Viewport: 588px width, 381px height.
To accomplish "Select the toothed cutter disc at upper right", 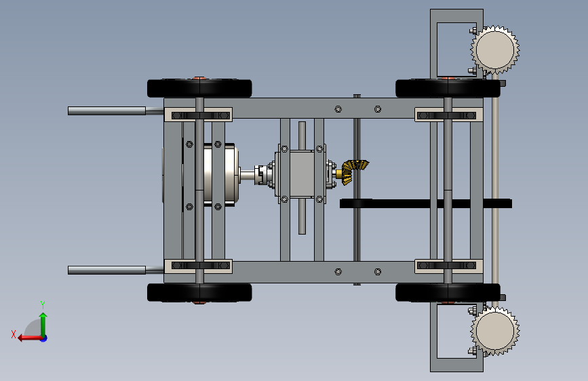I will tap(495, 49).
